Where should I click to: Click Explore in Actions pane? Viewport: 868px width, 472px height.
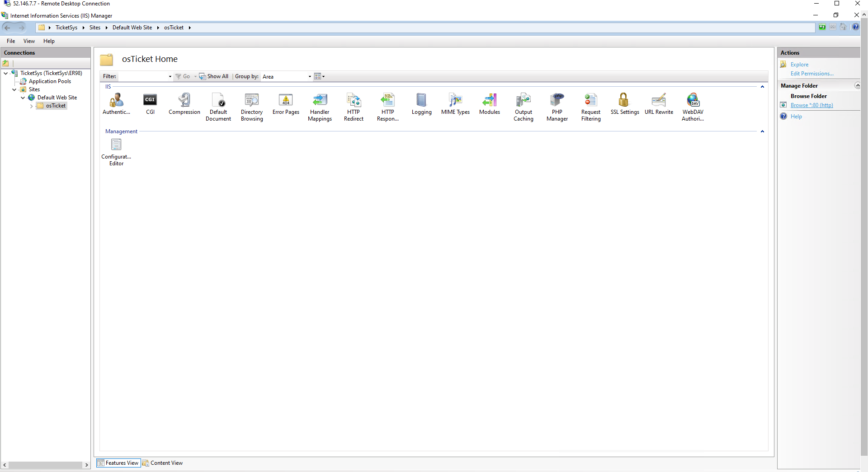coord(799,65)
